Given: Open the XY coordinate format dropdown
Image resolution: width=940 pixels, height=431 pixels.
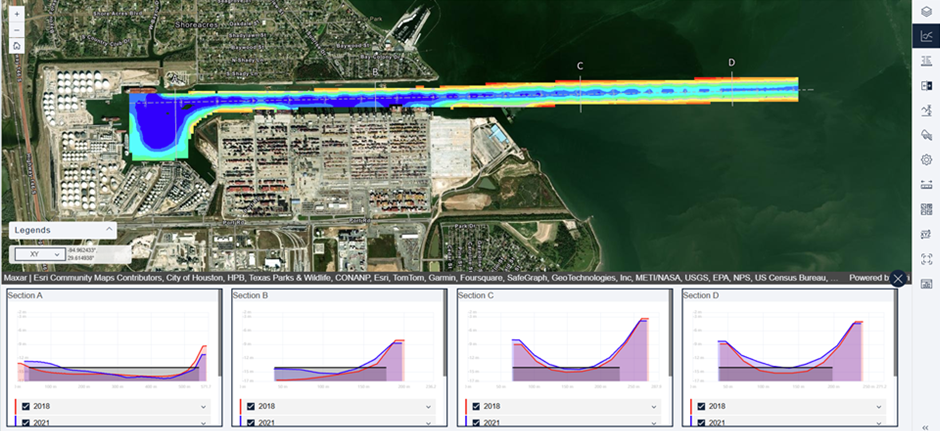Looking at the screenshot, I should (39, 255).
